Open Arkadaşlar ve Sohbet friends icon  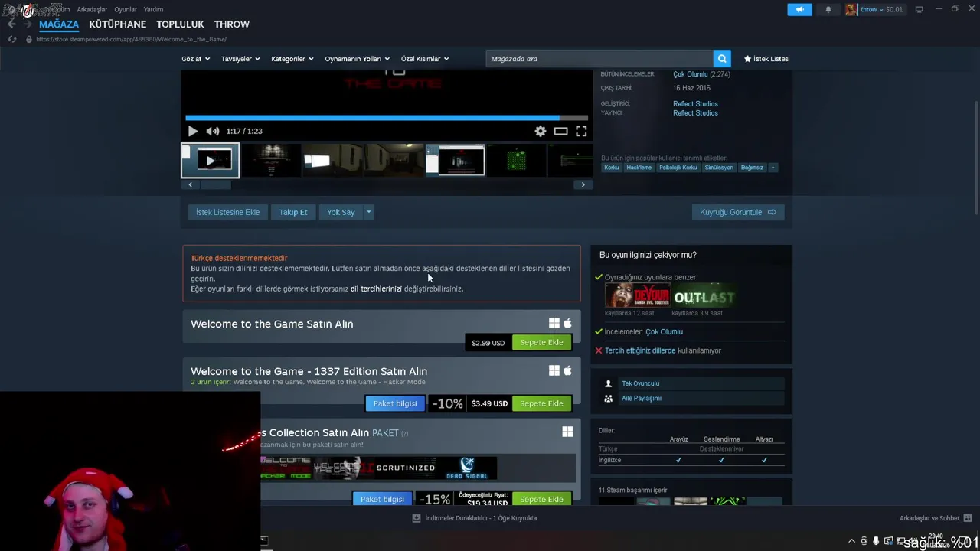click(x=968, y=518)
